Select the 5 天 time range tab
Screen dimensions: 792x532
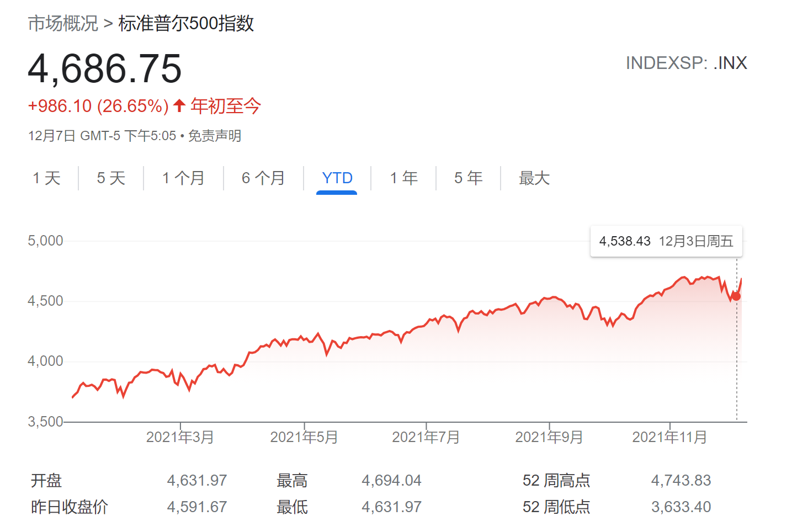coord(111,178)
